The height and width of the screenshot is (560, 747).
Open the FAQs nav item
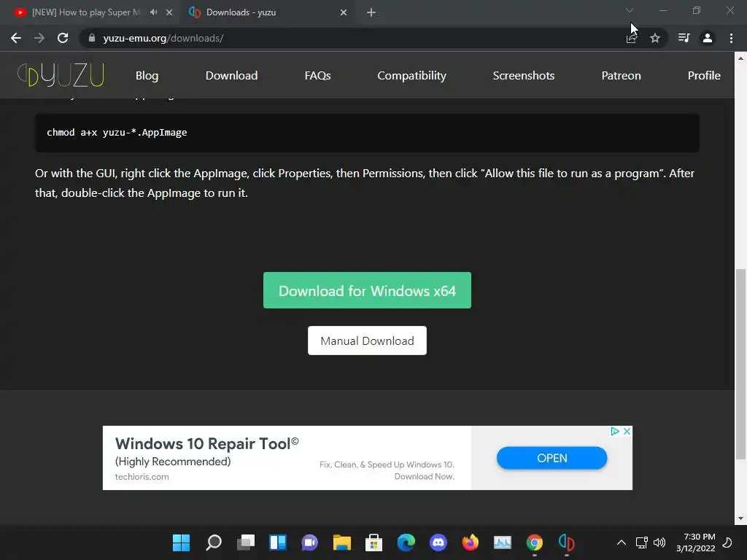coord(318,76)
